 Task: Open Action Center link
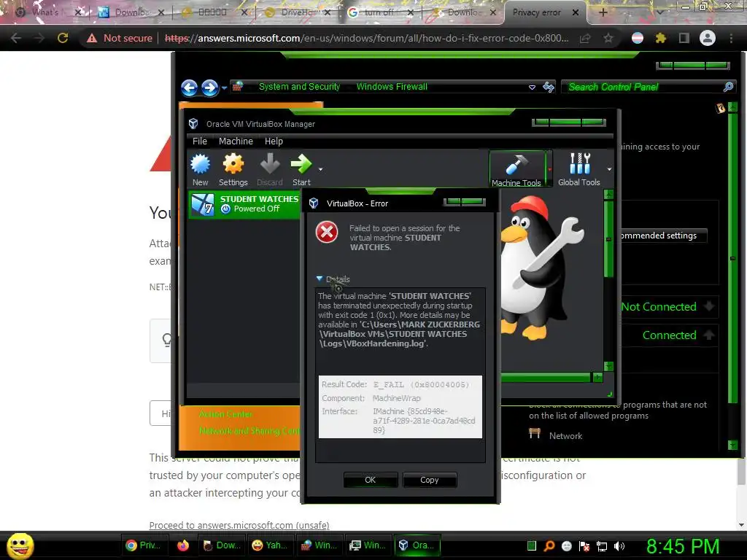point(226,414)
